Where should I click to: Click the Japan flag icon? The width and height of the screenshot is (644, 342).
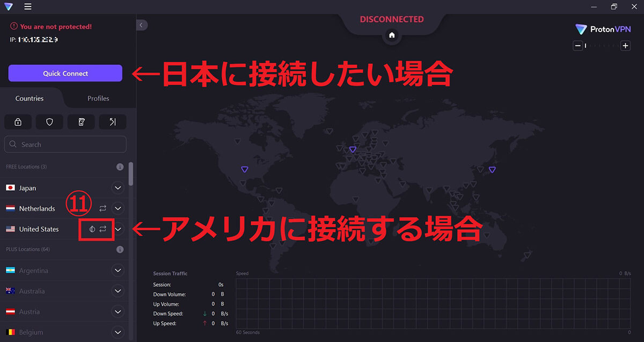coord(10,188)
